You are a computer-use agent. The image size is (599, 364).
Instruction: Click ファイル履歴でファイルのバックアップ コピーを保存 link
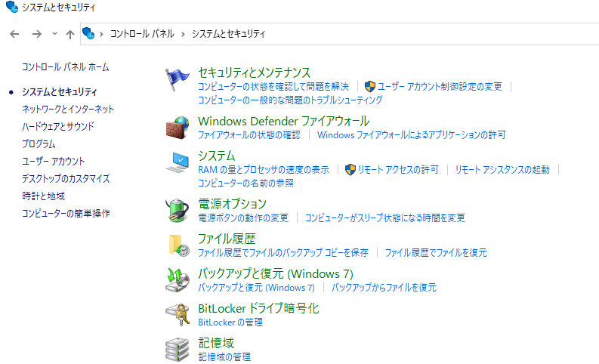283,253
